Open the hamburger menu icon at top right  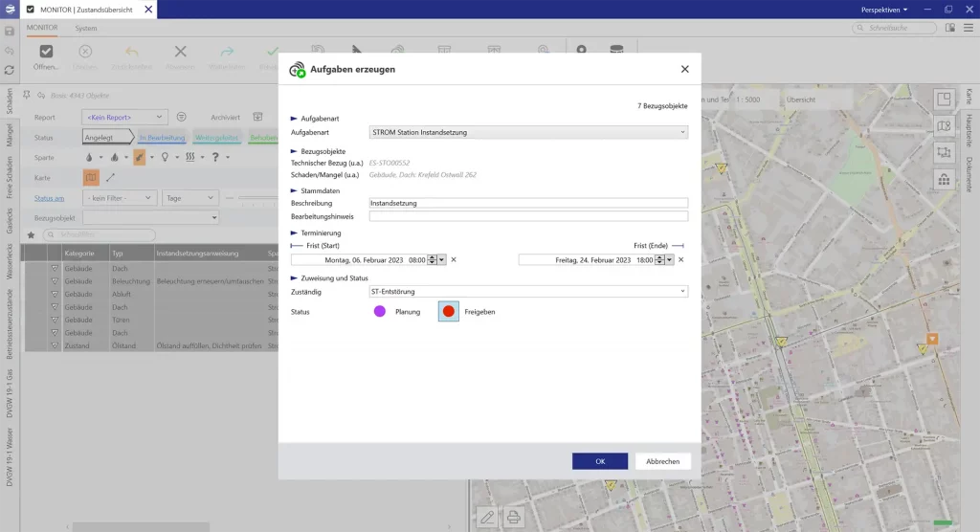967,29
